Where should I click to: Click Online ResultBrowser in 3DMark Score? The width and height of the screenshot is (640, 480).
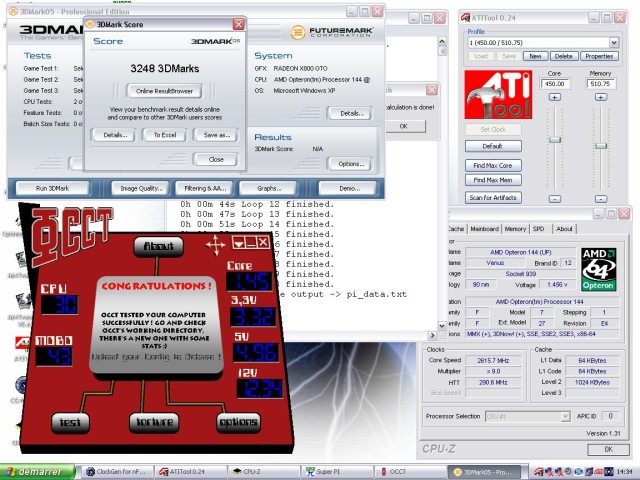pos(164,91)
